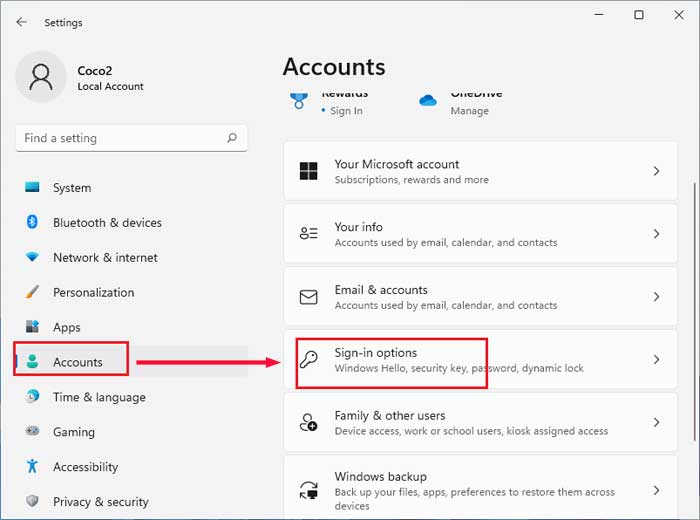Go to Network & internet
The height and width of the screenshot is (520, 700).
pyautogui.click(x=132, y=257)
